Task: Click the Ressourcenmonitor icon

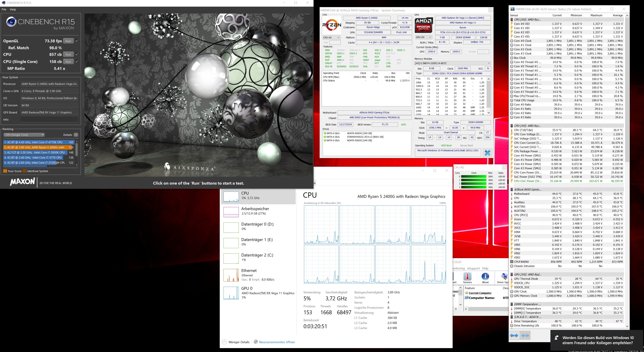Action: tap(256, 342)
